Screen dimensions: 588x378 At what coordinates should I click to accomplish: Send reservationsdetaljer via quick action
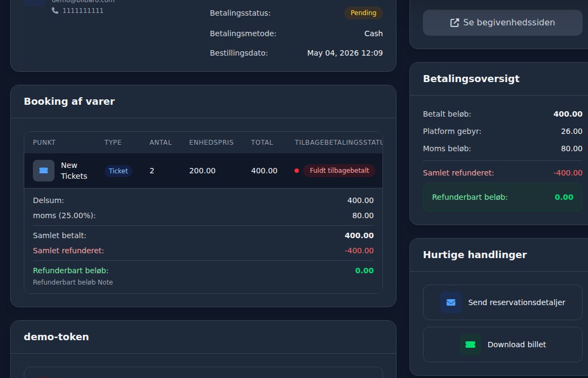[503, 302]
